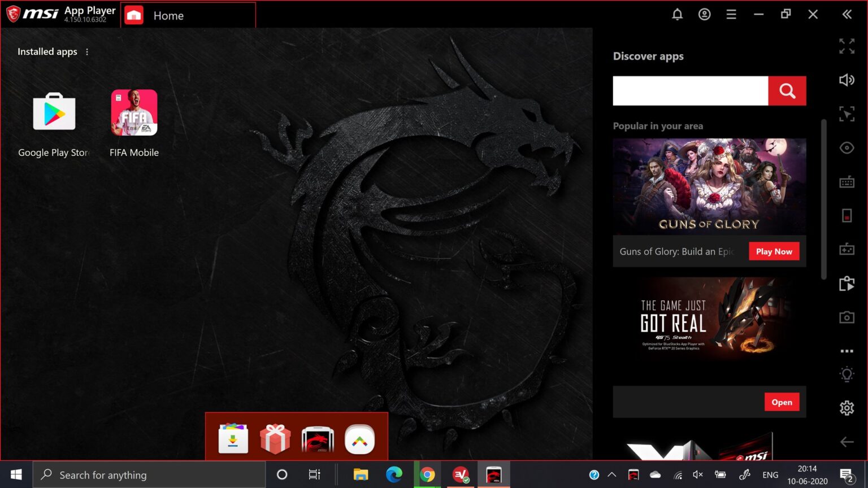868x488 pixels.
Task: Open more options ellipsis in sidebar
Action: 847,351
